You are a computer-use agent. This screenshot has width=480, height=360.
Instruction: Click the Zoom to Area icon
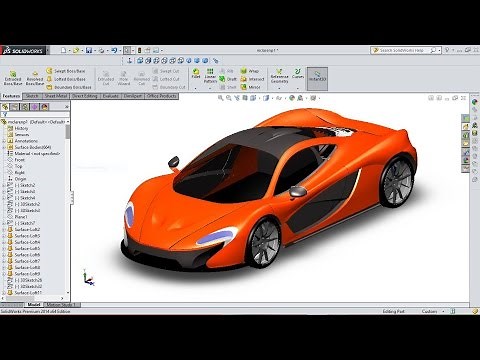click(229, 98)
